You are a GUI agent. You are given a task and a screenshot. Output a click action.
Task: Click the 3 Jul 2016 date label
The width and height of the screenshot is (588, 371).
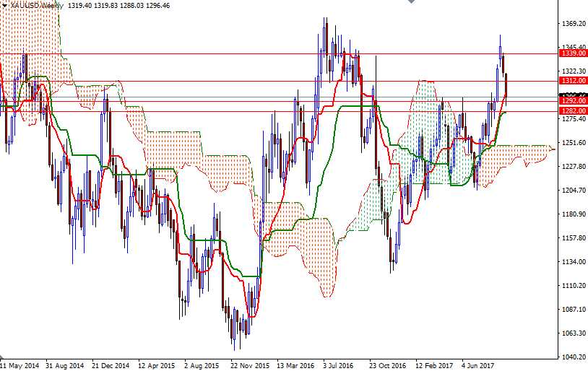coord(338,365)
